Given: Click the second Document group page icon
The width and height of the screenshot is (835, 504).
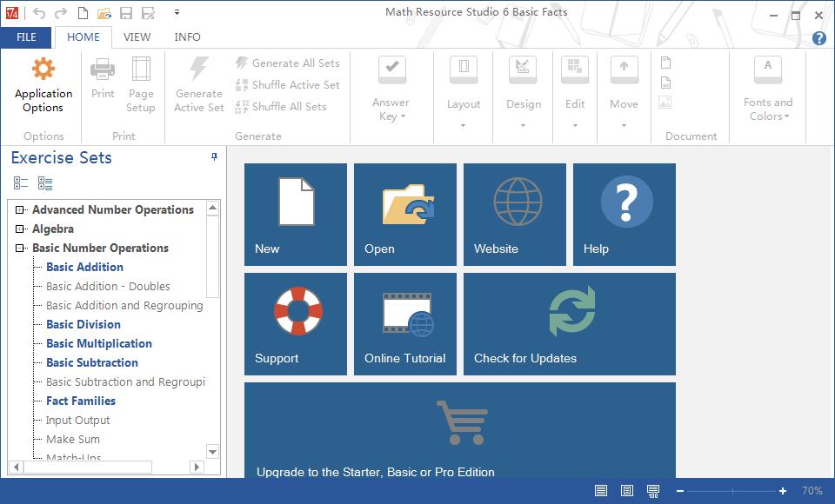Looking at the screenshot, I should [665, 83].
